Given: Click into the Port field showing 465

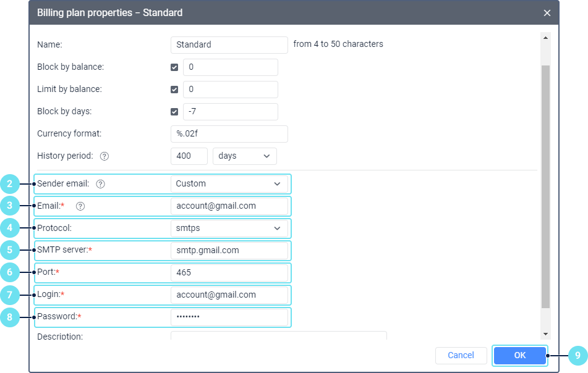Looking at the screenshot, I should tap(229, 273).
